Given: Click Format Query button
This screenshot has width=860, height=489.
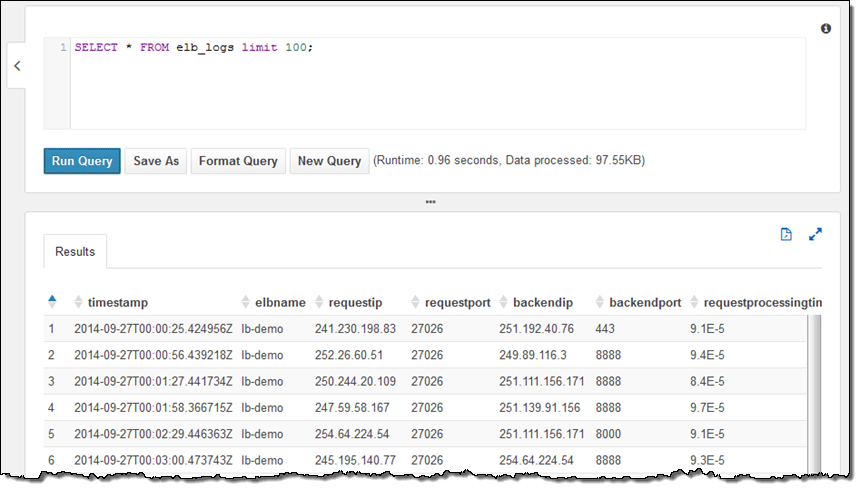Looking at the screenshot, I should pyautogui.click(x=238, y=161).
